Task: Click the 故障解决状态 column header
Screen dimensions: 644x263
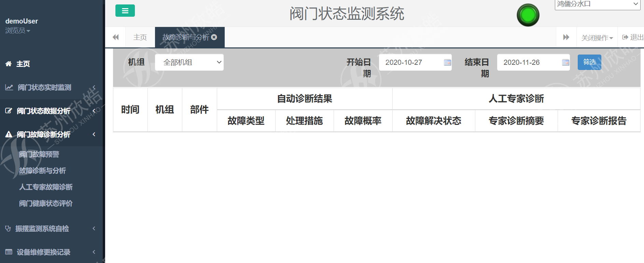Action: pyautogui.click(x=434, y=121)
